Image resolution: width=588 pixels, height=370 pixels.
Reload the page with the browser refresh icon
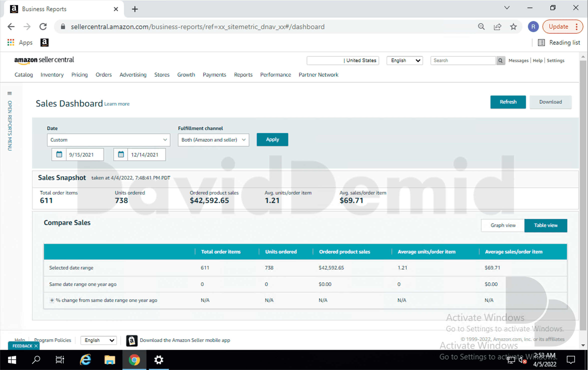click(x=43, y=27)
